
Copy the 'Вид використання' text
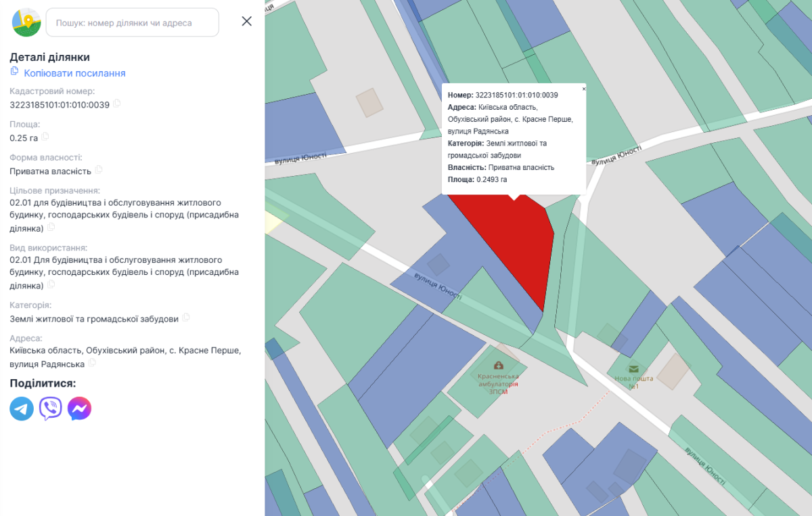tap(51, 285)
